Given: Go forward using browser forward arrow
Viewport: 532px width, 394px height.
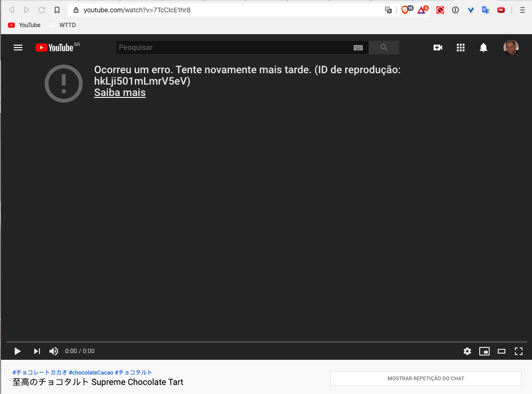Looking at the screenshot, I should tap(27, 10).
